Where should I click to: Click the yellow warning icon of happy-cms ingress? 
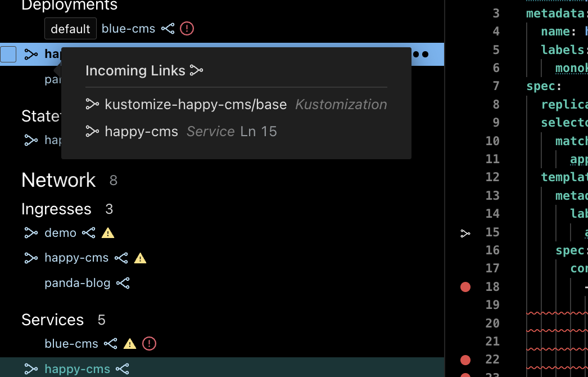[x=140, y=258]
